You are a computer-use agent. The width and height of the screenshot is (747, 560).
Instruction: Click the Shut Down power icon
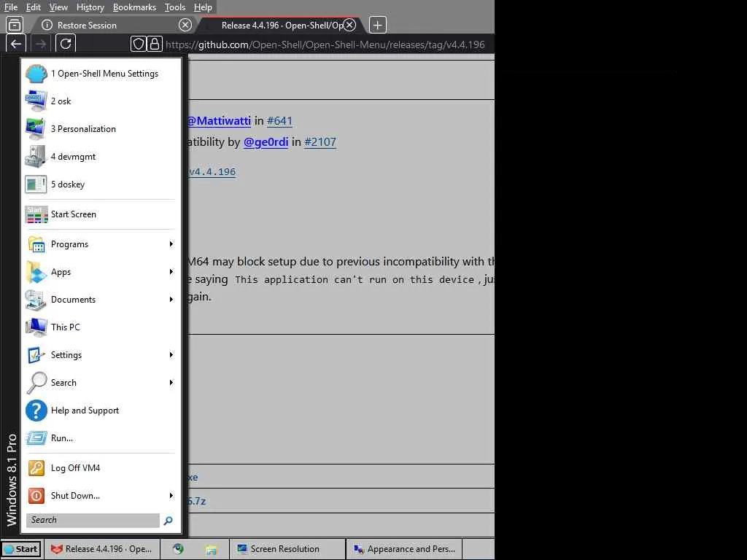pos(36,496)
